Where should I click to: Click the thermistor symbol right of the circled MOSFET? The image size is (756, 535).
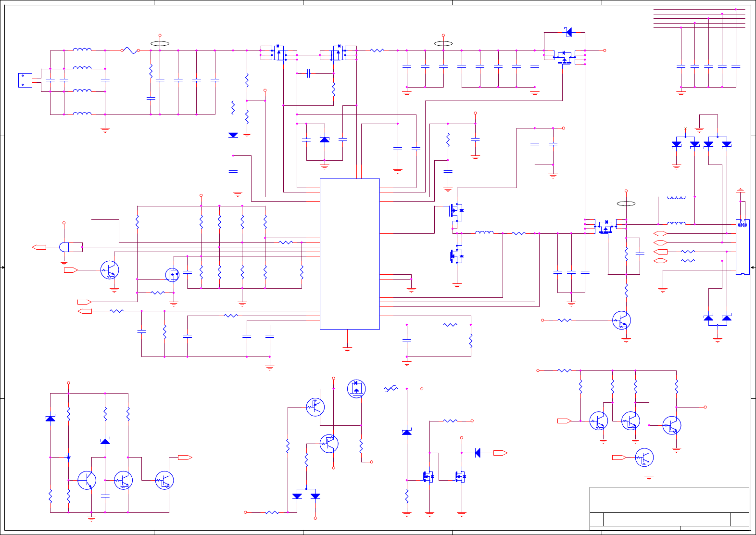tap(391, 388)
